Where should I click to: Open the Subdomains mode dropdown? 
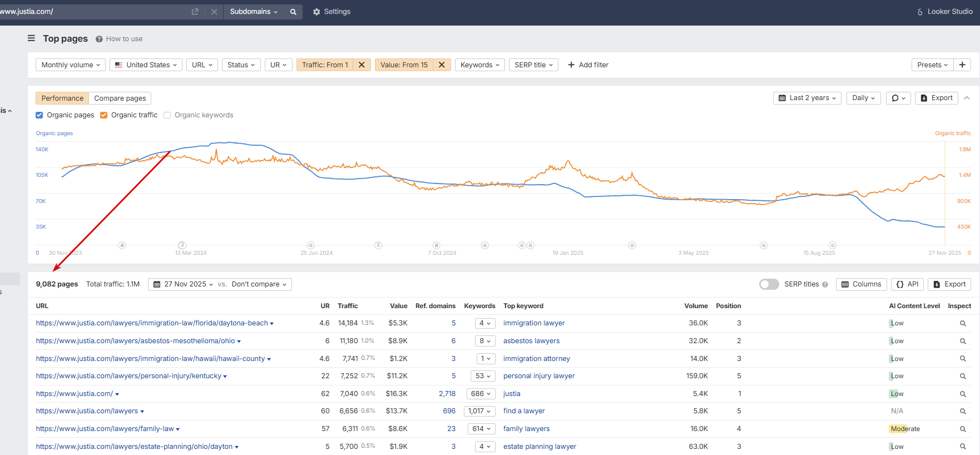(254, 12)
